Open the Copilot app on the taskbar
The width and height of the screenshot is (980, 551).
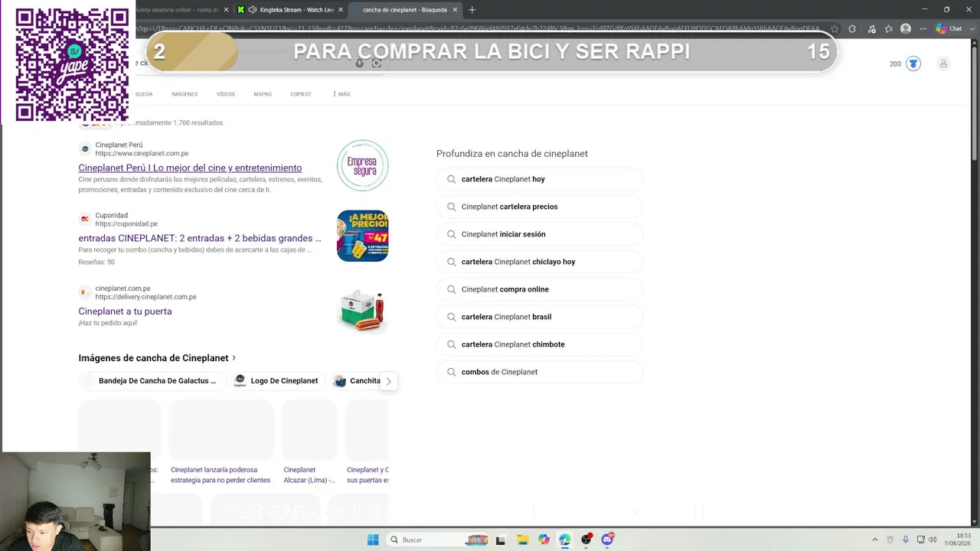[544, 540]
